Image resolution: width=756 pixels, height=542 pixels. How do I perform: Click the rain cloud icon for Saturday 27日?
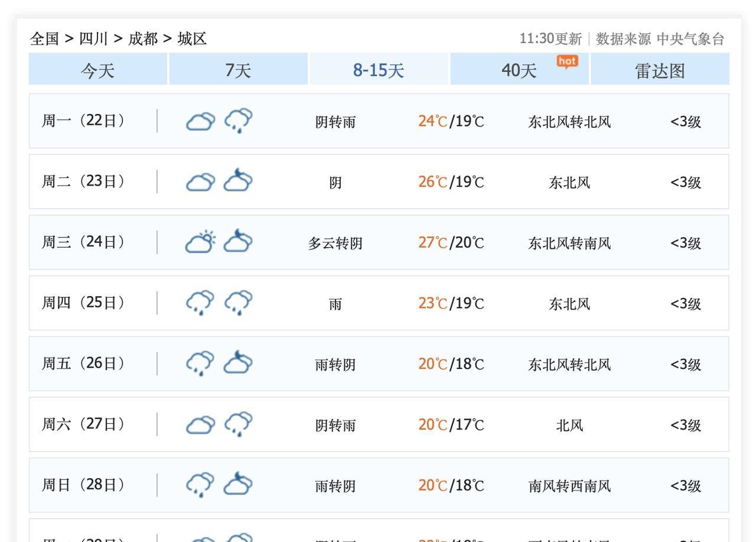coord(238,424)
